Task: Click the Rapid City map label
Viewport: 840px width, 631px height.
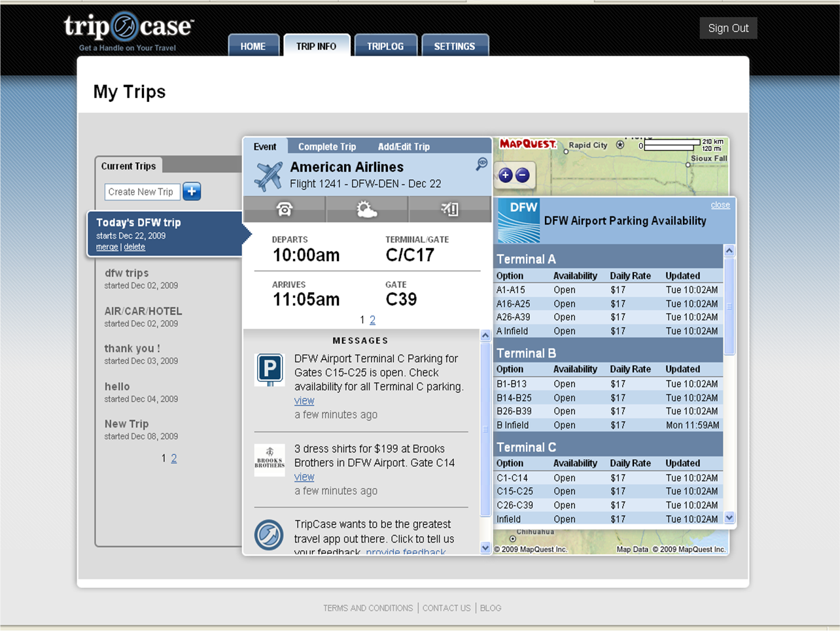Action: coord(588,145)
